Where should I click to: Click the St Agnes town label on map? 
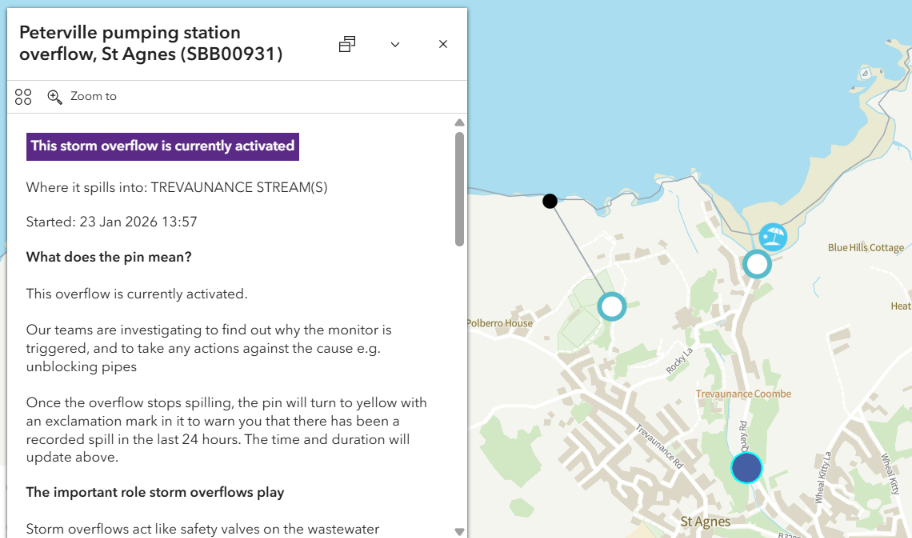coord(705,521)
